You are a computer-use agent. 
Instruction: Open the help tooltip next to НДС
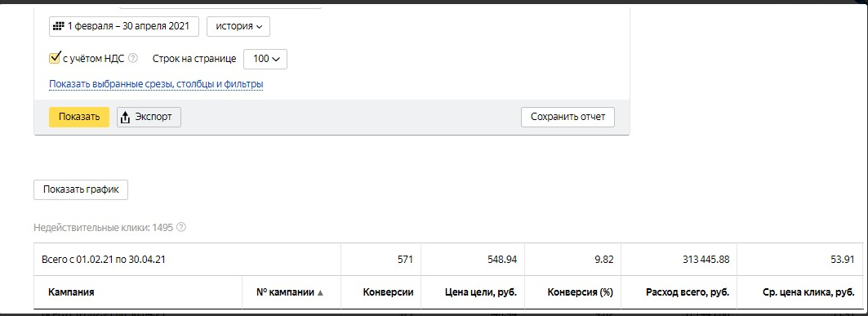(133, 58)
